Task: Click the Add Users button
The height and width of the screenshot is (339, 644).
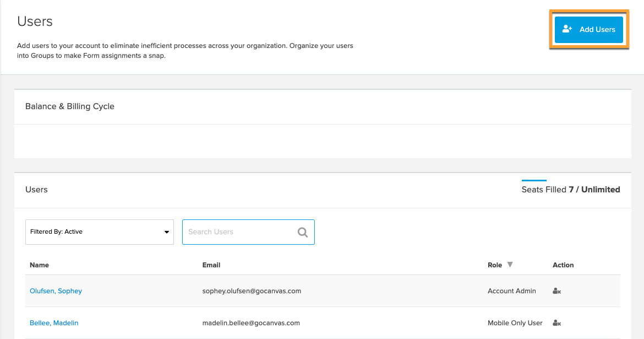Action: point(588,30)
